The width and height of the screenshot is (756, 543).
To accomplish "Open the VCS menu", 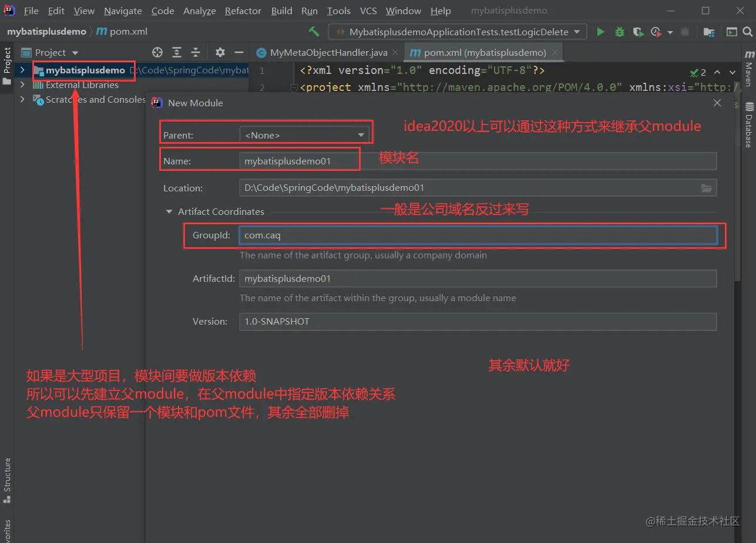I will [368, 11].
